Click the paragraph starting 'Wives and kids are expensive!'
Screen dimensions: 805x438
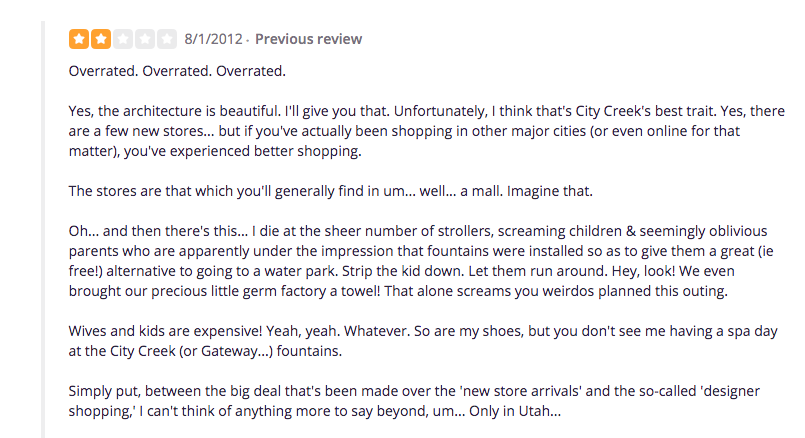pos(400,342)
